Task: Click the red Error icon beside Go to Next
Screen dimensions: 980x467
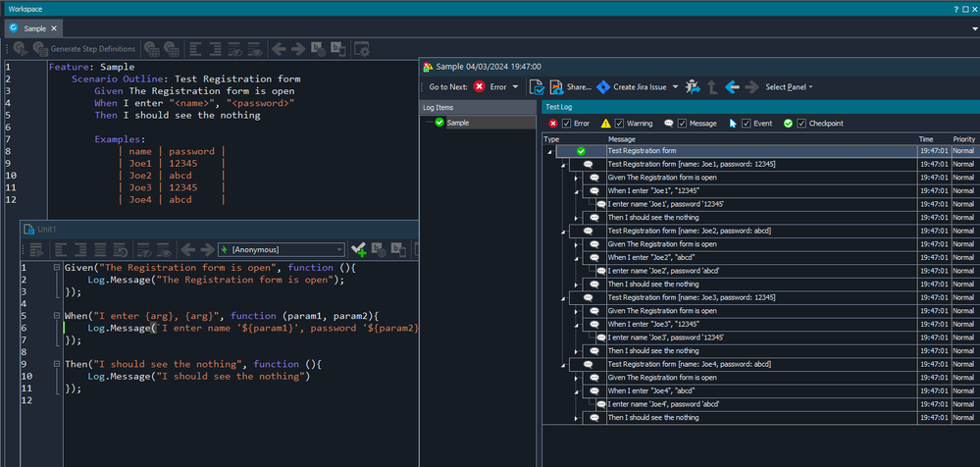Action: [479, 86]
